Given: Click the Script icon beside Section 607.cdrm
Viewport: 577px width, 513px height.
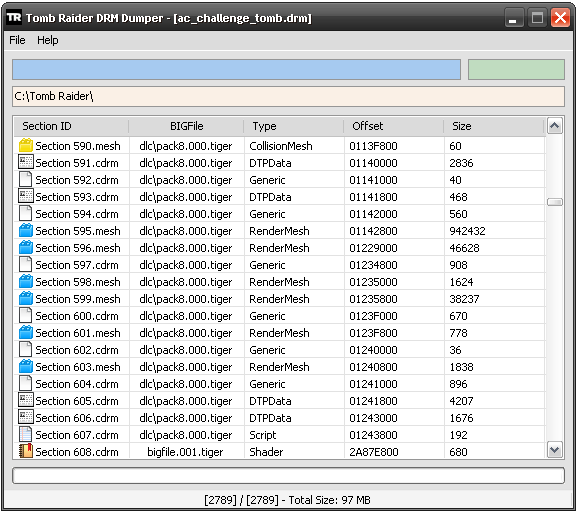Looking at the screenshot, I should point(25,434).
